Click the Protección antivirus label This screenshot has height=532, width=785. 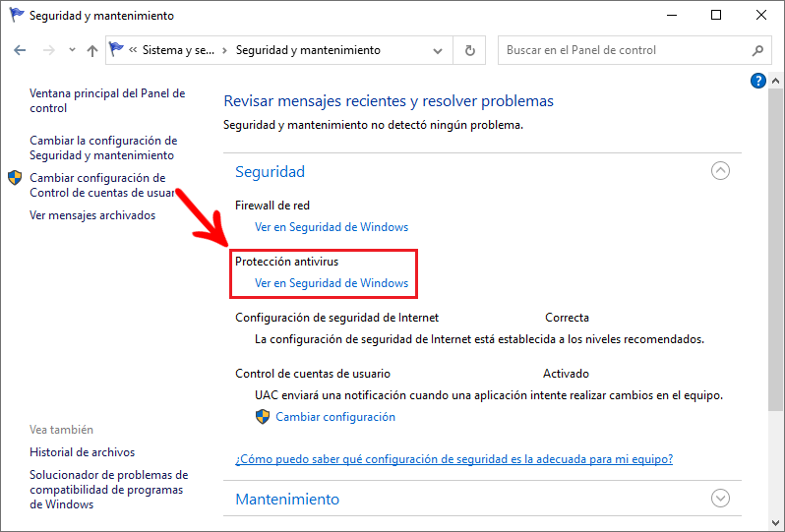pos(287,262)
